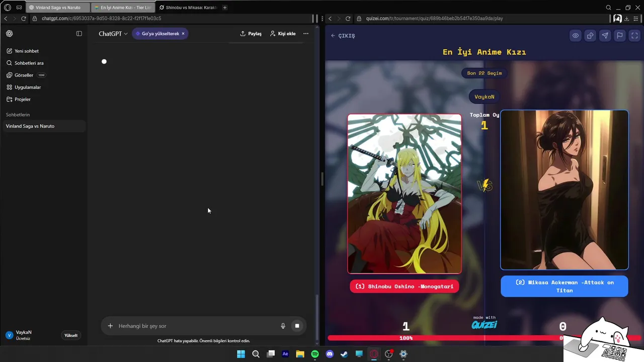Click the Paylaş share button
The height and width of the screenshot is (362, 644).
[x=251, y=34]
